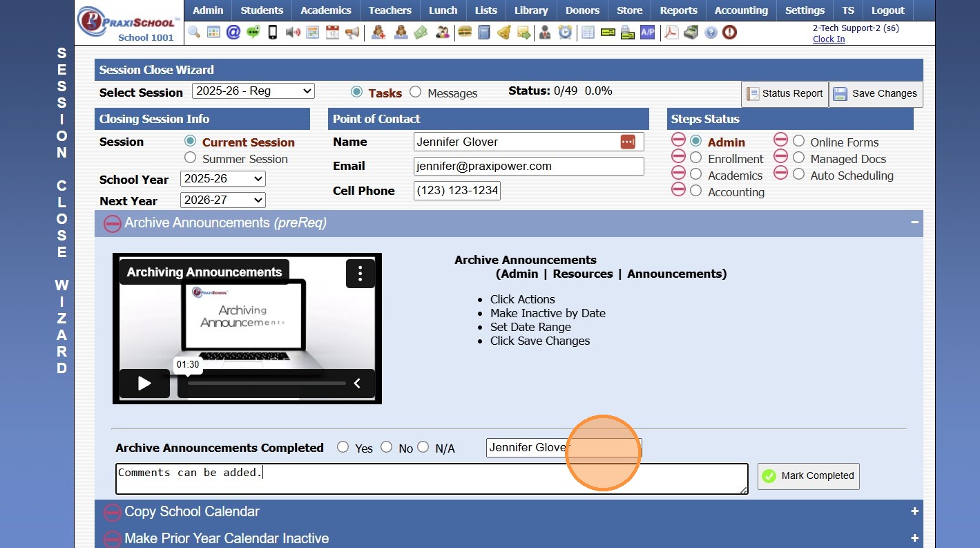Select the Academics step radio button
This screenshot has width=980, height=548.
(x=695, y=174)
